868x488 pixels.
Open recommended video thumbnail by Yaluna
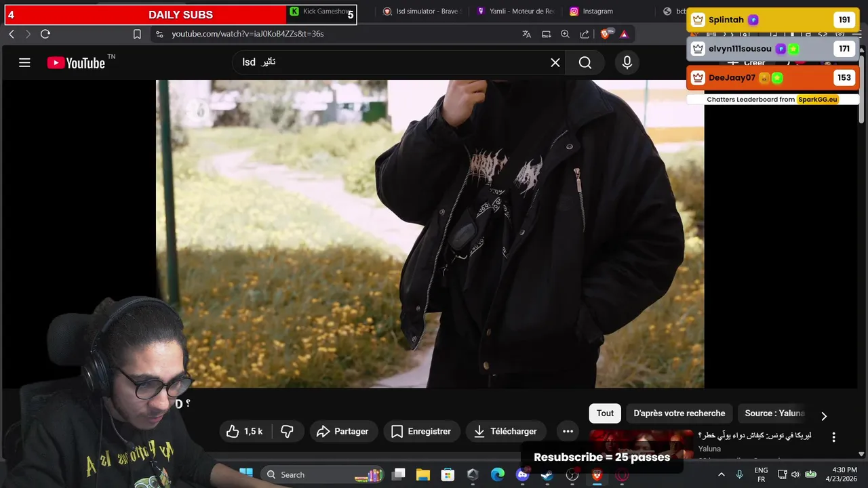pyautogui.click(x=641, y=445)
